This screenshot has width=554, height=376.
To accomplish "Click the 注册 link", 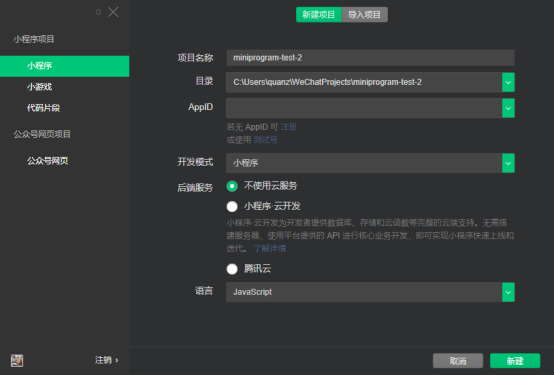I will (x=289, y=127).
